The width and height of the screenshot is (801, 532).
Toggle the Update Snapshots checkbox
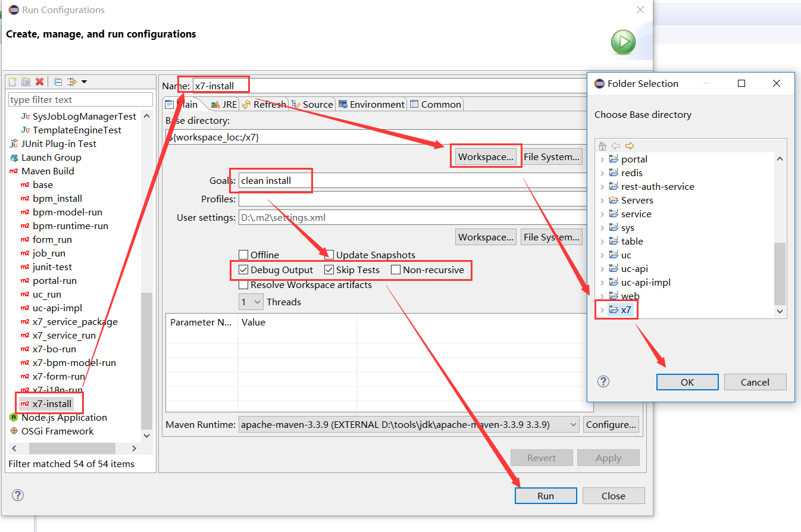pyautogui.click(x=329, y=255)
